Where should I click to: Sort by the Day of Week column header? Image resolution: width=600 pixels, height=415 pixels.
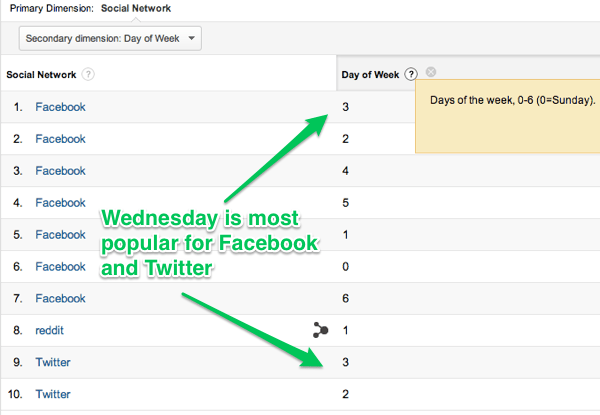(370, 75)
